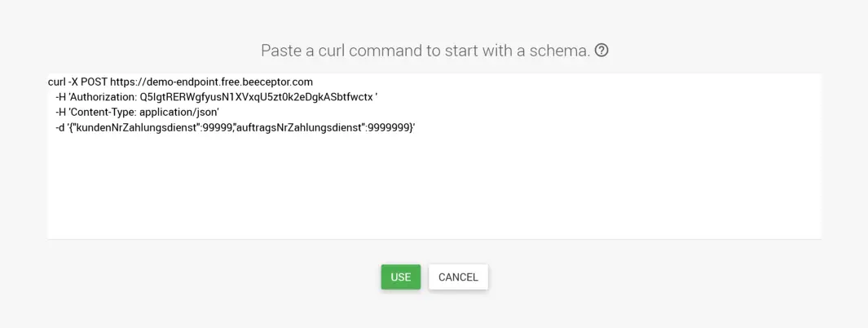Click the empty area of the curl textarea
868x328 pixels.
coord(434,188)
